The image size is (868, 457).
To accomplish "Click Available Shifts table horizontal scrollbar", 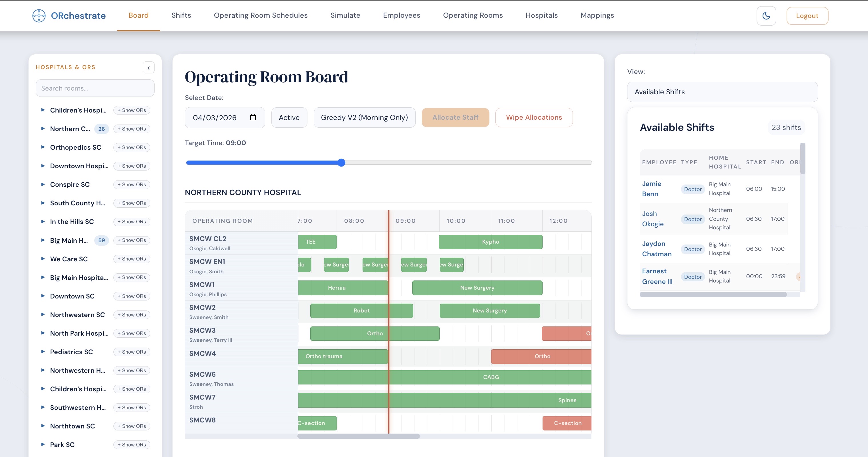I will (713, 294).
